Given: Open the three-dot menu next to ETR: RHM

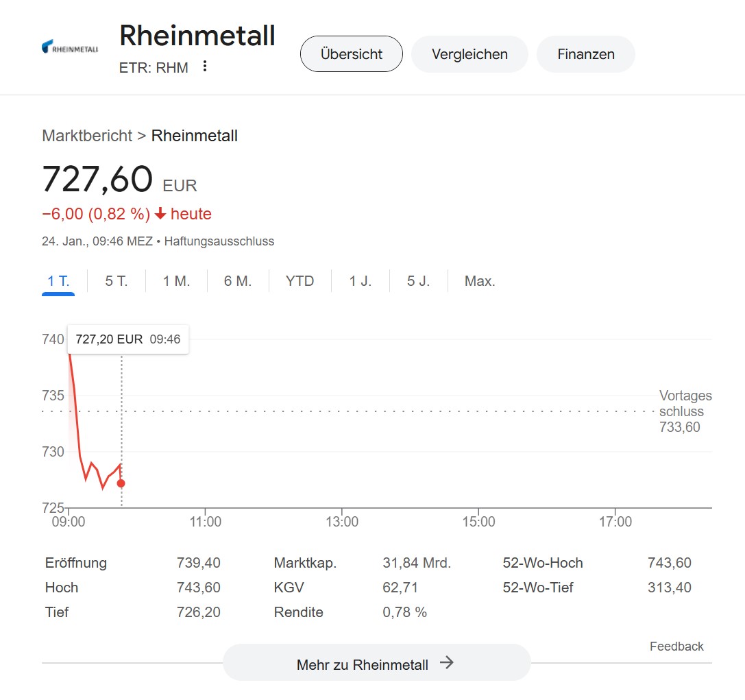Looking at the screenshot, I should (205, 67).
